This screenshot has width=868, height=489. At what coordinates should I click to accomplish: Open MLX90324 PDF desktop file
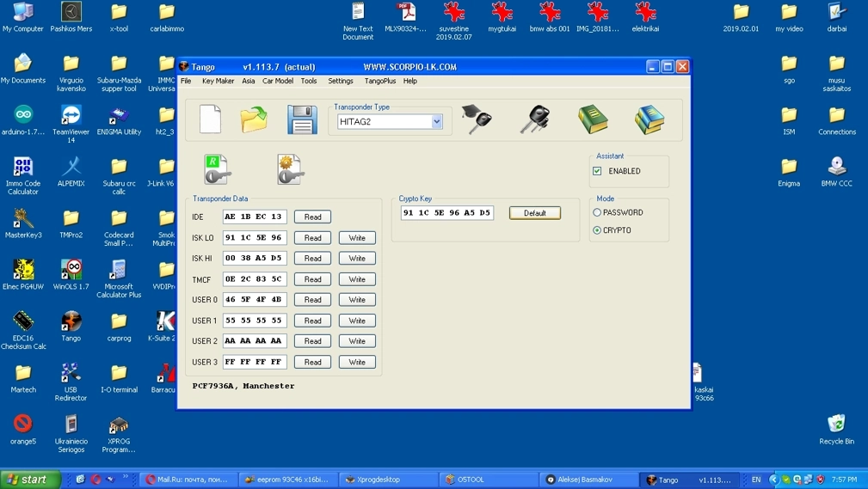[406, 17]
